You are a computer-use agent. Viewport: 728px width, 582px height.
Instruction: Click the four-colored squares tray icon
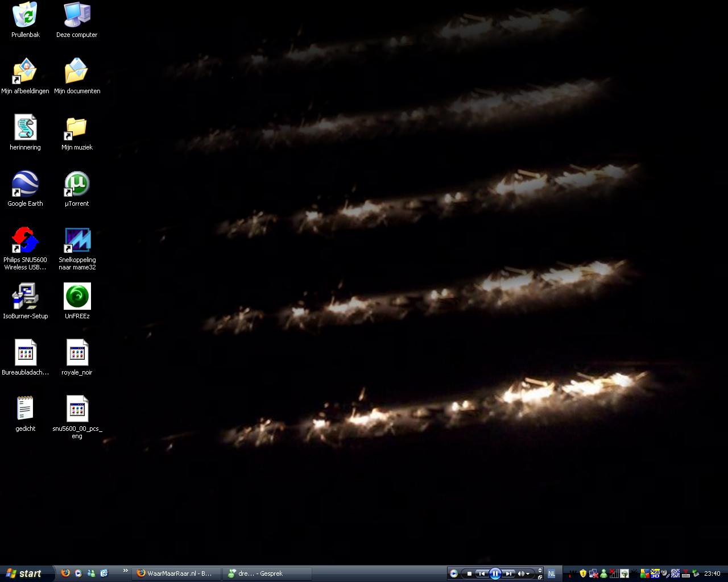[x=645, y=573]
